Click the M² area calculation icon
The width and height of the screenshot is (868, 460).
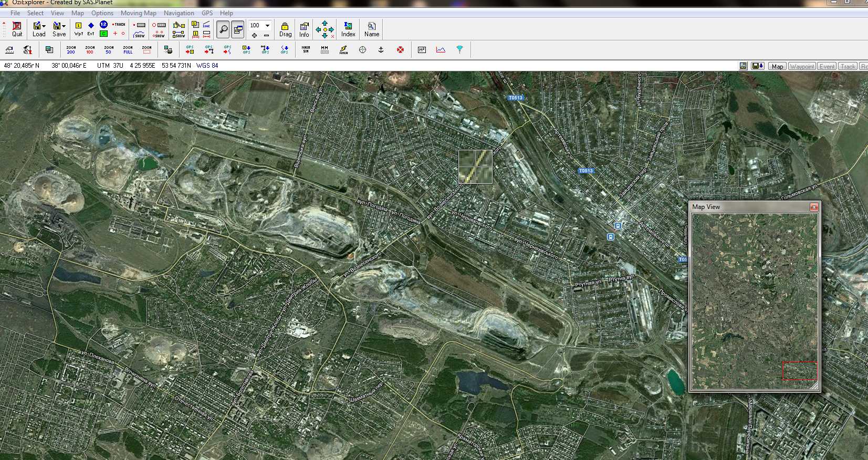coord(422,50)
